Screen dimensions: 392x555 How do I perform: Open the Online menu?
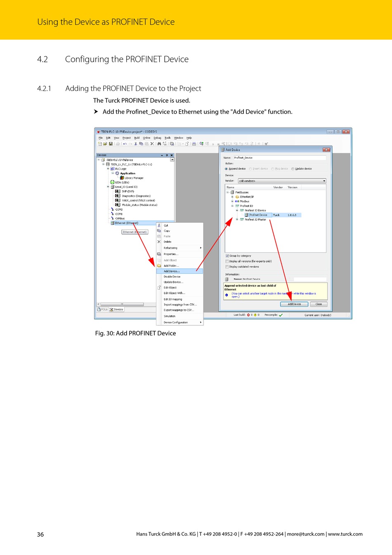click(x=146, y=138)
